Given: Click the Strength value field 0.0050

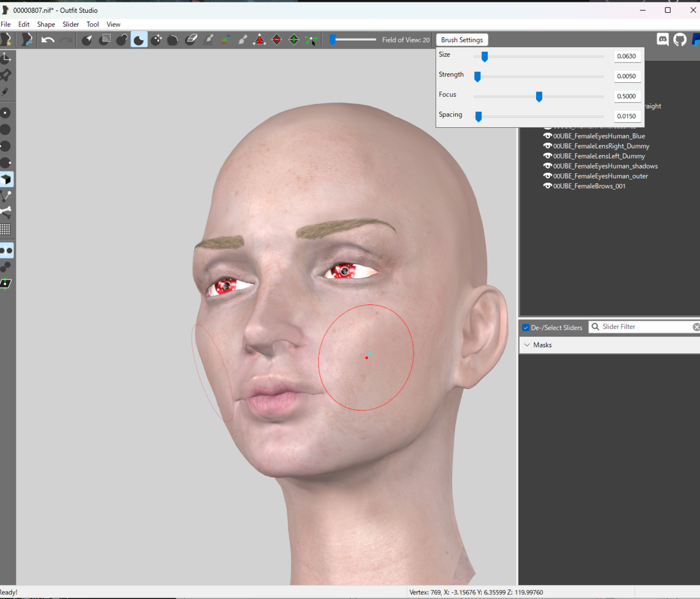Looking at the screenshot, I should coord(628,76).
